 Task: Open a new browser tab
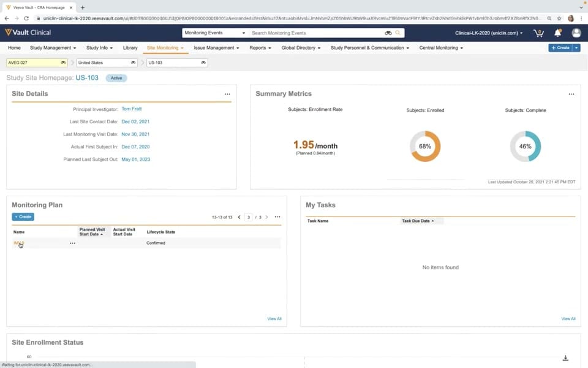point(83,7)
